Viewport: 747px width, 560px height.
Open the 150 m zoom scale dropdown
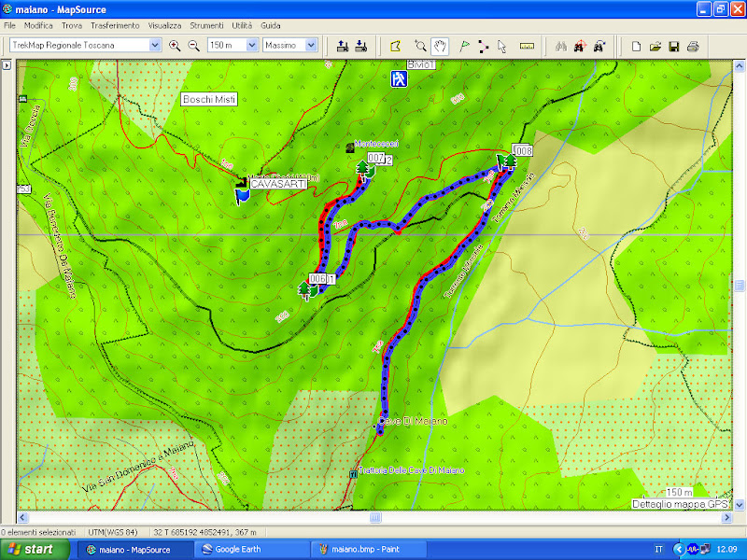pos(252,45)
